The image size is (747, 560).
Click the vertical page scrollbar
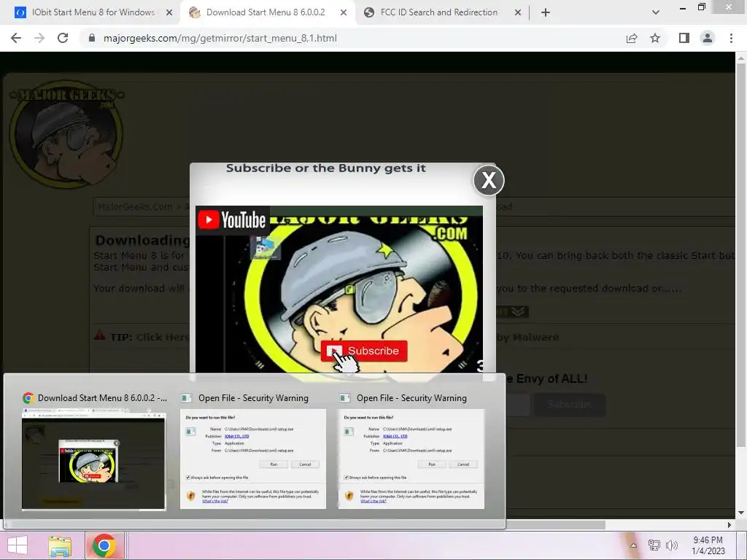pos(741,254)
